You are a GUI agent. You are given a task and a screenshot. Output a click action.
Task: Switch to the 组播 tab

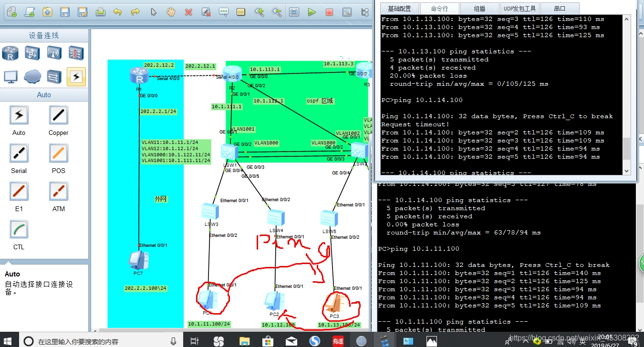480,9
